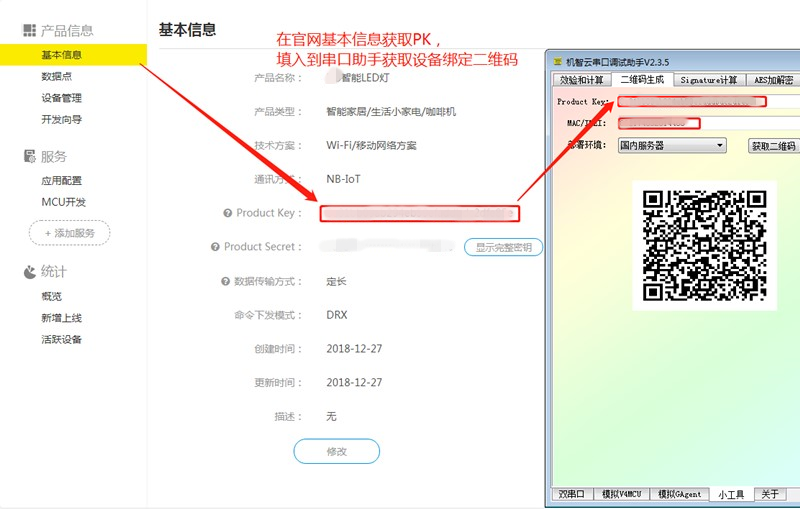Click the 获取二维码 button

coord(773,146)
